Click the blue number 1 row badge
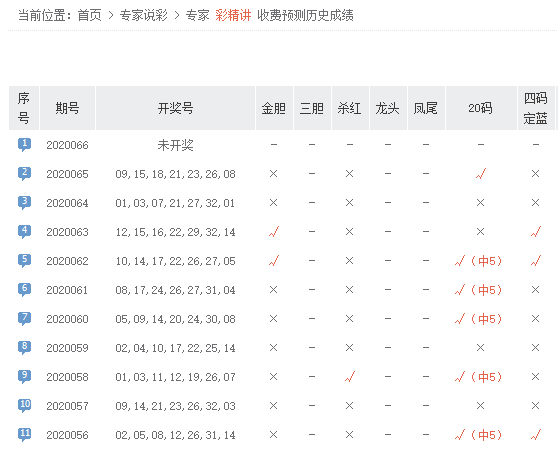This screenshot has width=558, height=450. pos(24,145)
